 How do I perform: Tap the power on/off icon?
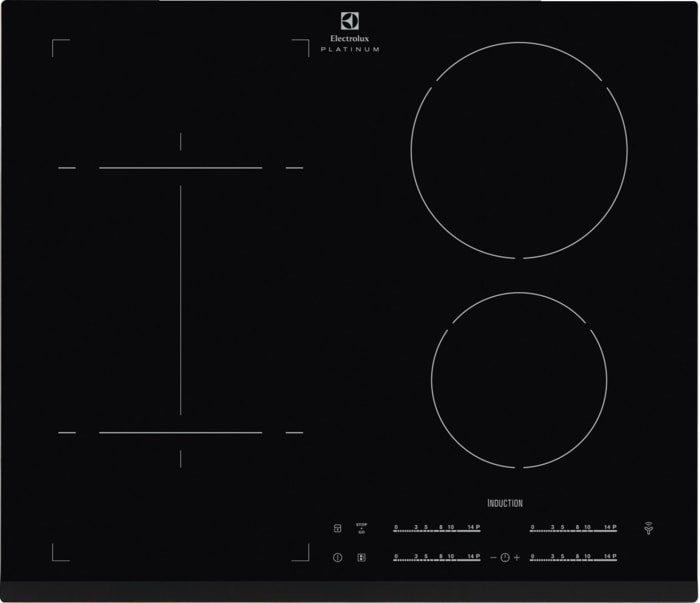click(x=338, y=557)
